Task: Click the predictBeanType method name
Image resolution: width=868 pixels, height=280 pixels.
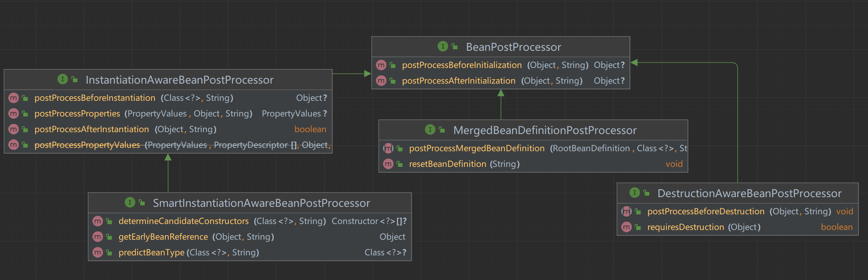Action: point(151,252)
